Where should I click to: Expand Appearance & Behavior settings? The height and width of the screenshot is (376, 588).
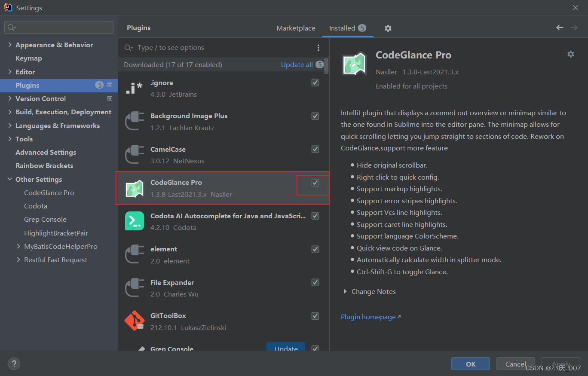(x=10, y=45)
